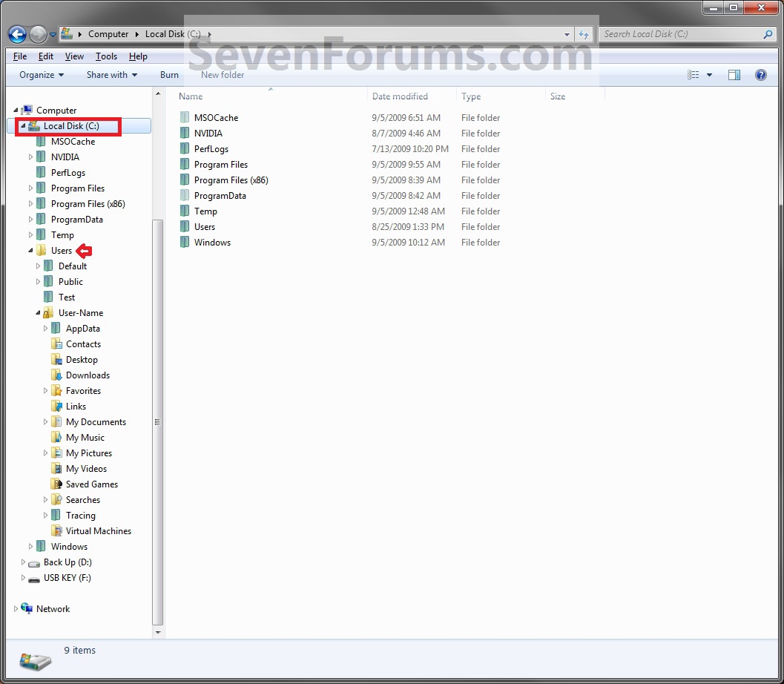
Task: Expand Program Files (x86) tree node
Action: point(30,203)
